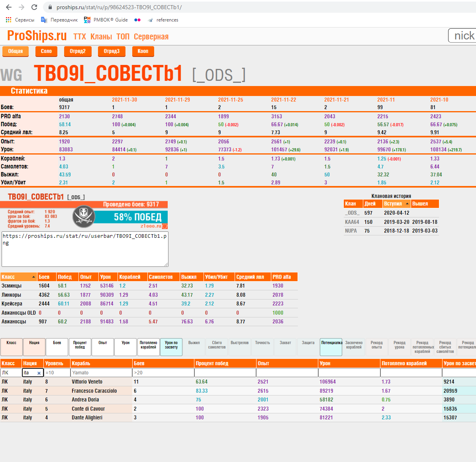476x462 pixels.
Task: Click the Процент побед filter input
Action: [225, 372]
